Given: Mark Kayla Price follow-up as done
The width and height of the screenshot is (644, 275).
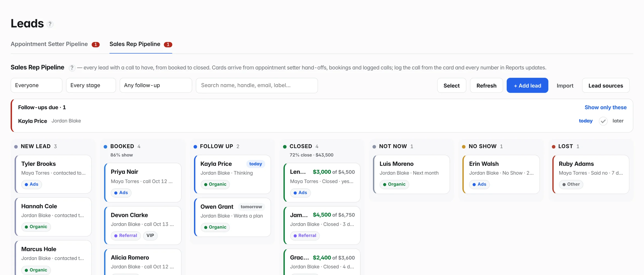Looking at the screenshot, I should [603, 121].
